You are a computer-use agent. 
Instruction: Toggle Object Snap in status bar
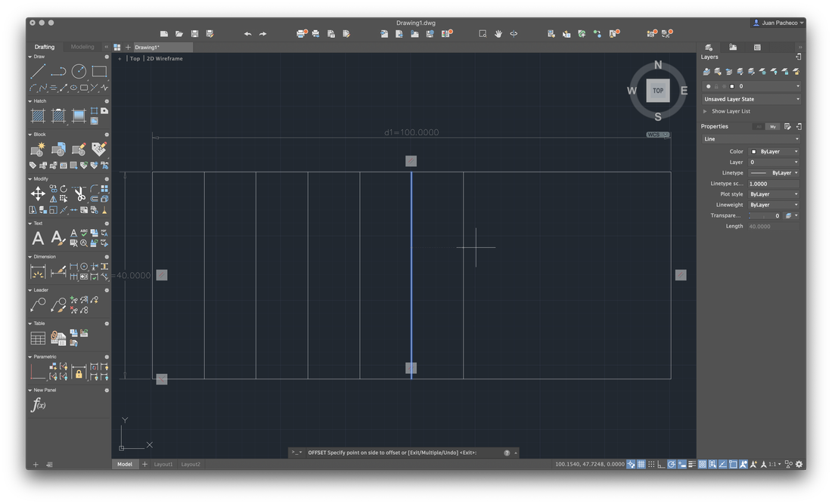(x=733, y=464)
